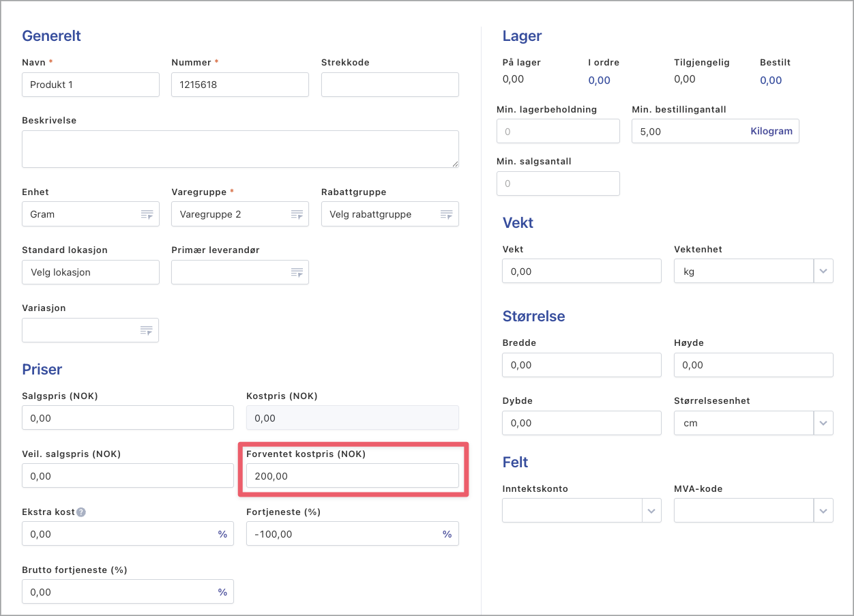
Task: Click the Strekkode input field
Action: [389, 85]
